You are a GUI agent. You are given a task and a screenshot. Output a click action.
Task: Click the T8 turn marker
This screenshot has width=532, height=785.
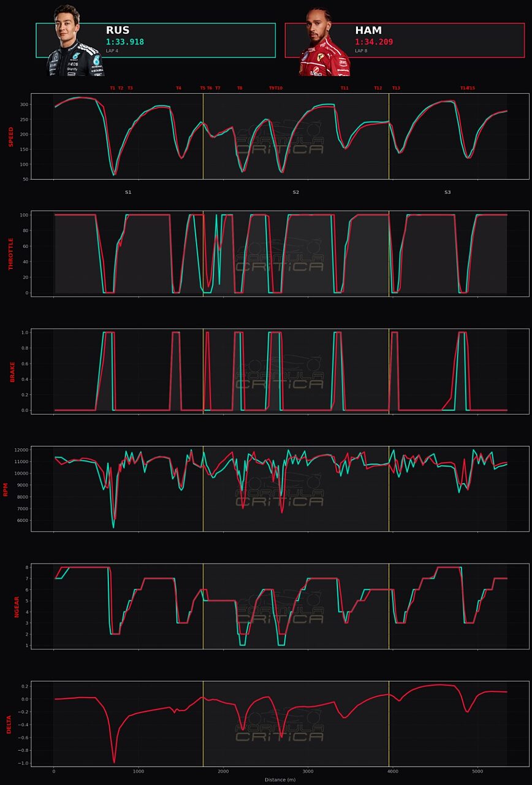[240, 88]
